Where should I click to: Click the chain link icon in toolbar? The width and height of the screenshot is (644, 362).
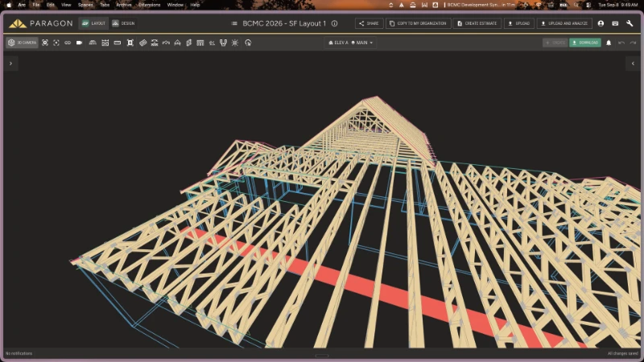pyautogui.click(x=68, y=43)
